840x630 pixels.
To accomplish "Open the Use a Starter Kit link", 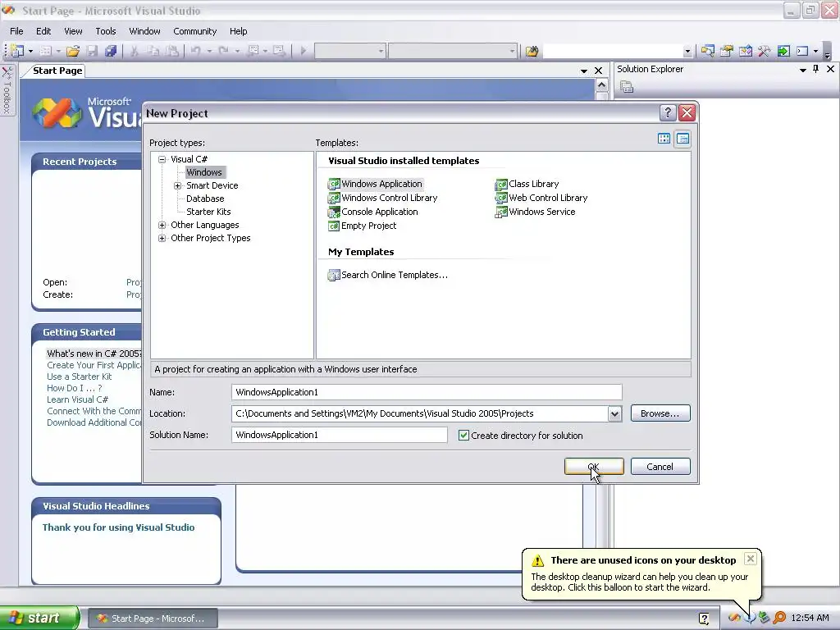I will pyautogui.click(x=80, y=377).
